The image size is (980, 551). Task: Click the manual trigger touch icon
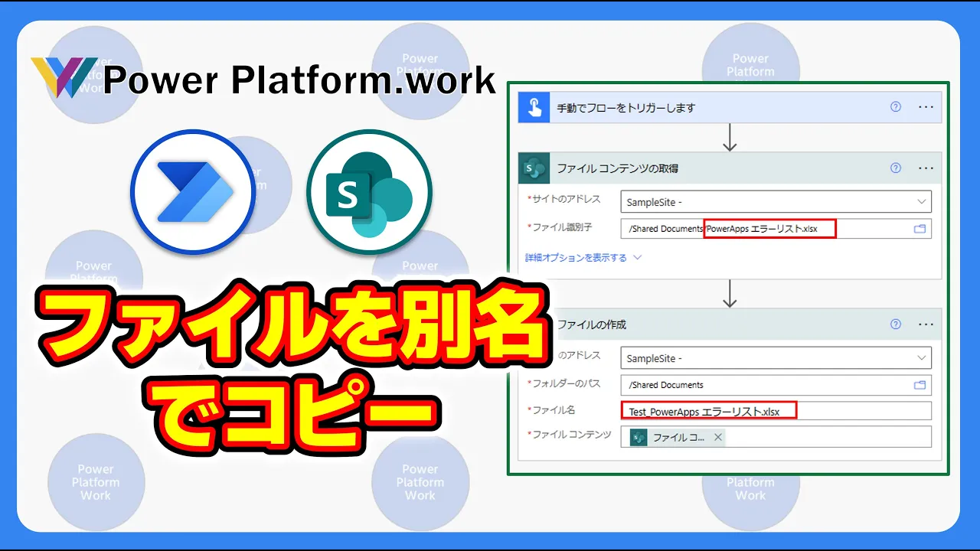click(534, 107)
